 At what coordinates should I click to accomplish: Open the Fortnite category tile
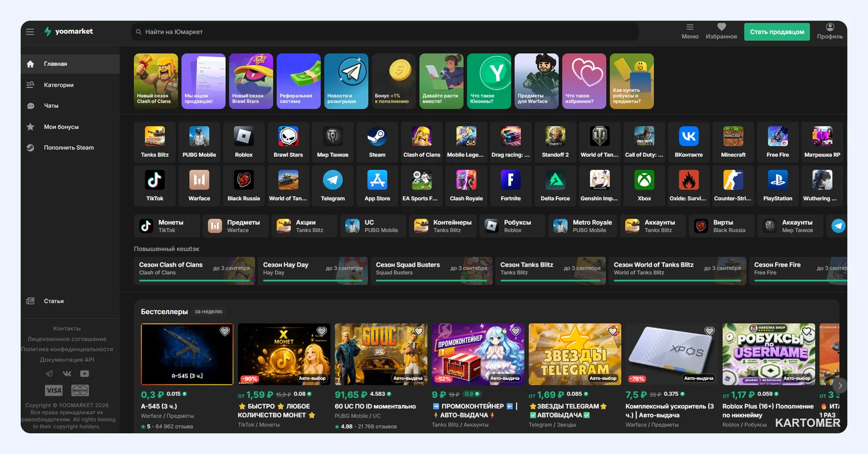pos(511,186)
